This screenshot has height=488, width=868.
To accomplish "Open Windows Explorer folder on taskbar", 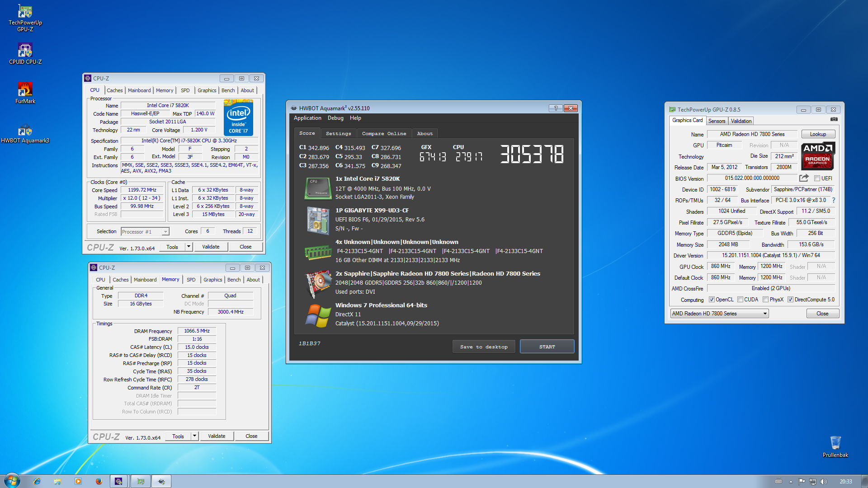I will coord(57,482).
